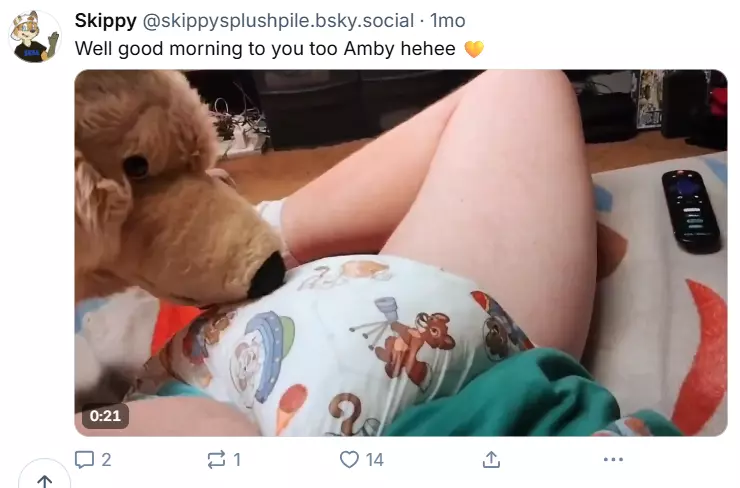This screenshot has height=488, width=740.
Task: Click the reply count 2
Action: 106,460
